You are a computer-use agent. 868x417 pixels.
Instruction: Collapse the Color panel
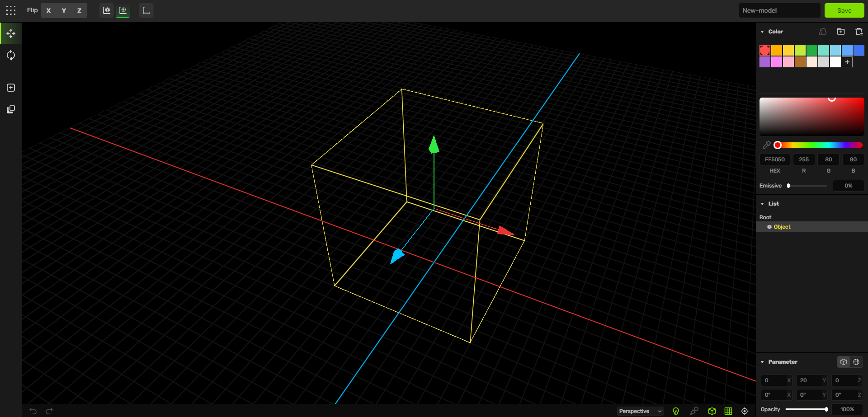pos(762,32)
